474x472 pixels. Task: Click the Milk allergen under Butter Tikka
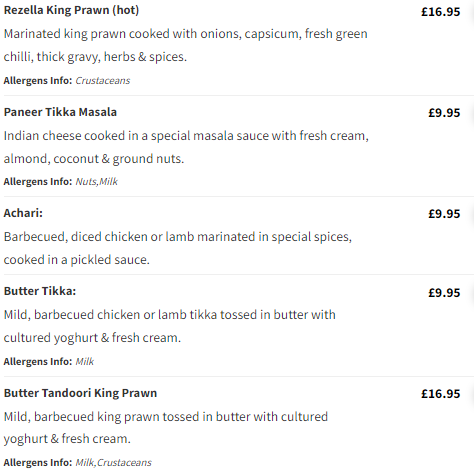(x=84, y=361)
